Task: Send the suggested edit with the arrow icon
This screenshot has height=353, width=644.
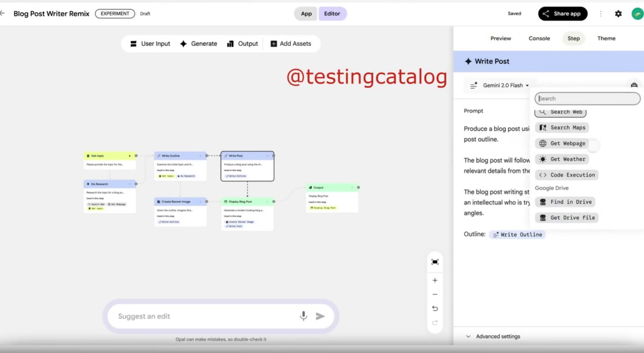Action: pyautogui.click(x=320, y=316)
